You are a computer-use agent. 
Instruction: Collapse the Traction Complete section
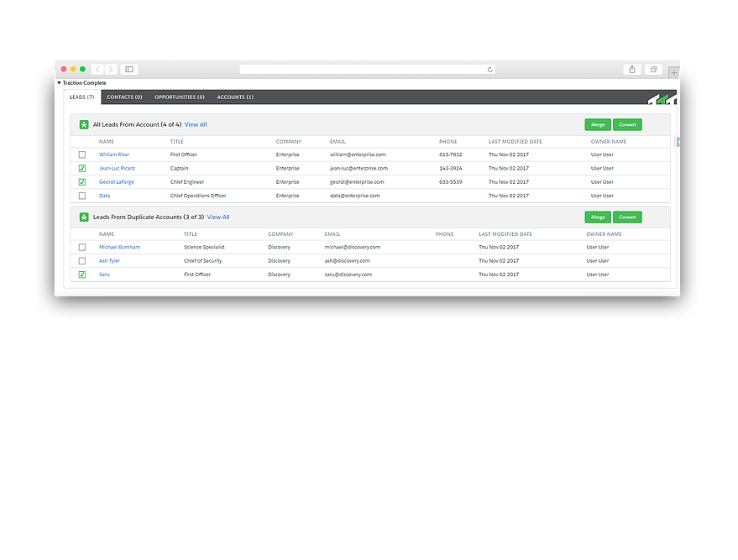click(60, 83)
